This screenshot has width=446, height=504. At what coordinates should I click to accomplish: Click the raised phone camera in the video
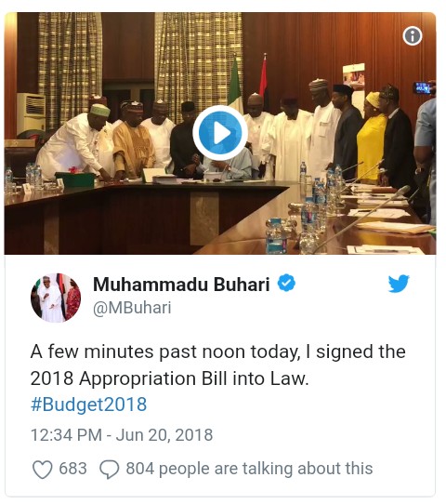point(424,87)
